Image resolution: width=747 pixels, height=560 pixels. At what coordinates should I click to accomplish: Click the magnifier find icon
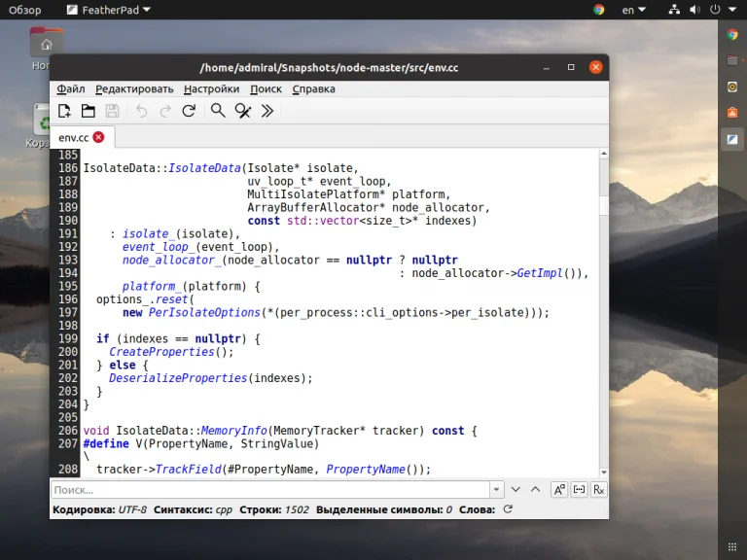[218, 111]
